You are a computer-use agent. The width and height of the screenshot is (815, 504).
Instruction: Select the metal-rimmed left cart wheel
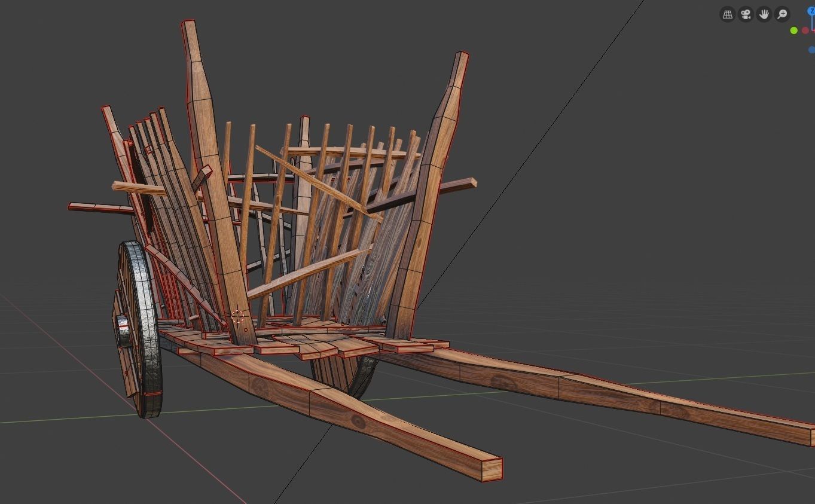[139, 329]
